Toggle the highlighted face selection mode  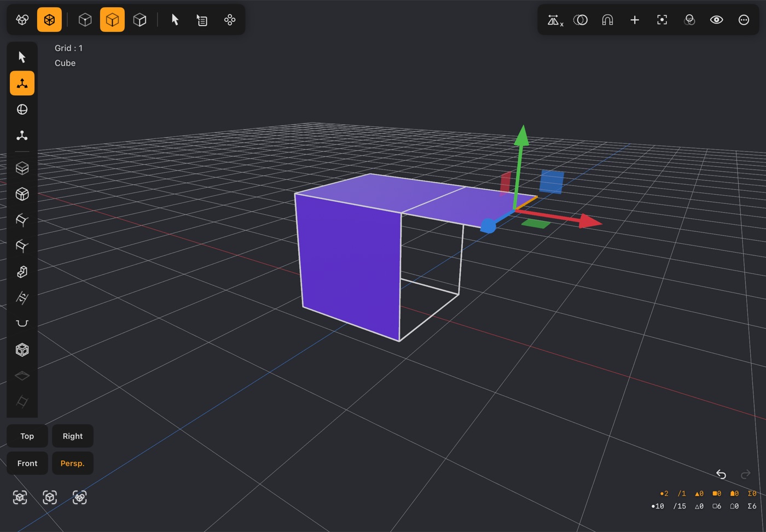click(x=112, y=20)
